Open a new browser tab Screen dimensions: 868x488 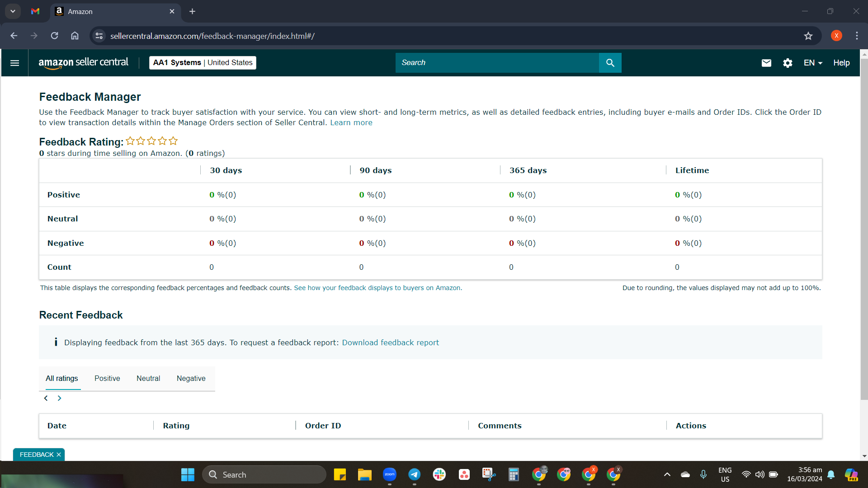point(192,11)
